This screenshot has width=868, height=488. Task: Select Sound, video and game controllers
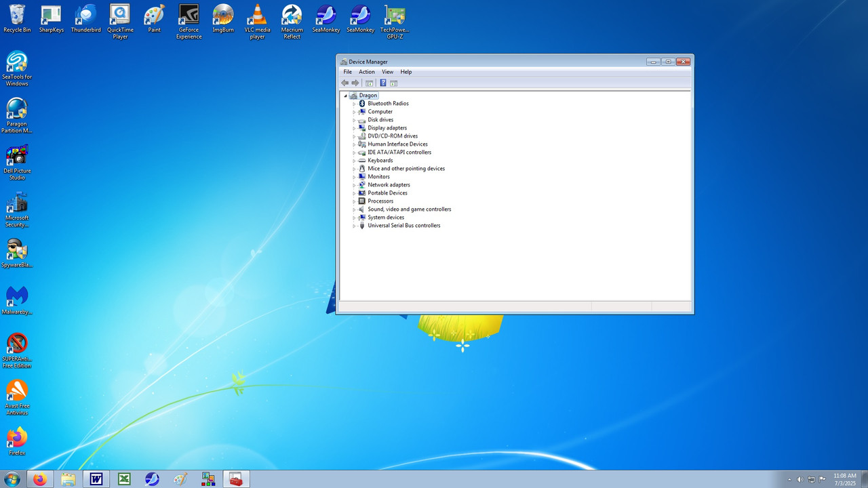pyautogui.click(x=410, y=209)
